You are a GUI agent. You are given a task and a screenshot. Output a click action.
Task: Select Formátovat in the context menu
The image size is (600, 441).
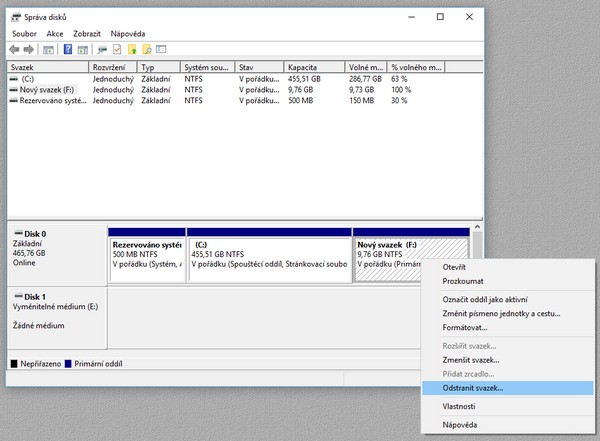tap(465, 327)
